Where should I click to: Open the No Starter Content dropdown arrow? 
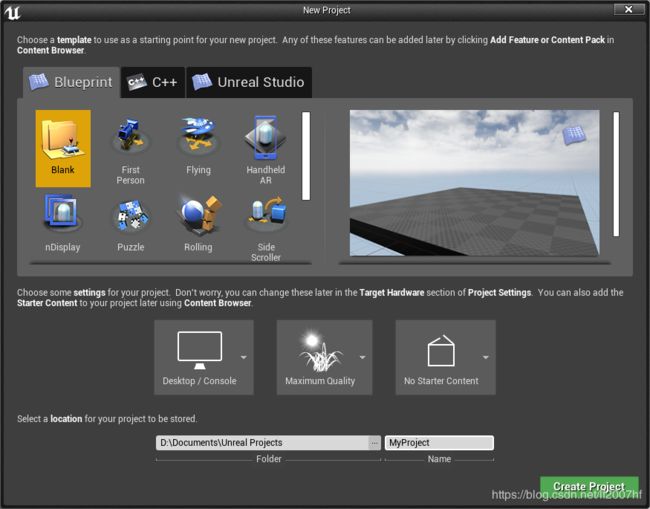[x=485, y=357]
